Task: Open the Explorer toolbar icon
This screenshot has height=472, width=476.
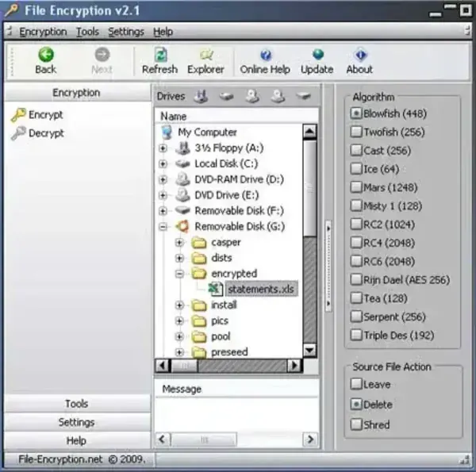Action: [x=206, y=55]
